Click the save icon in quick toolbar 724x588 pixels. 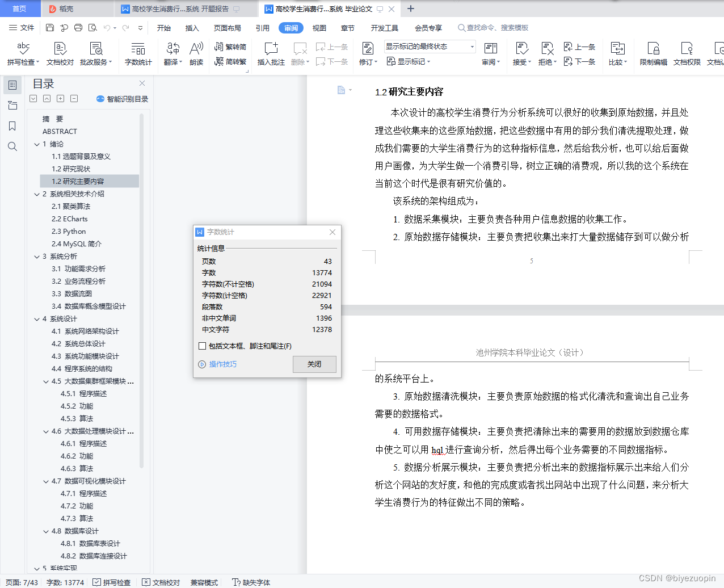50,27
